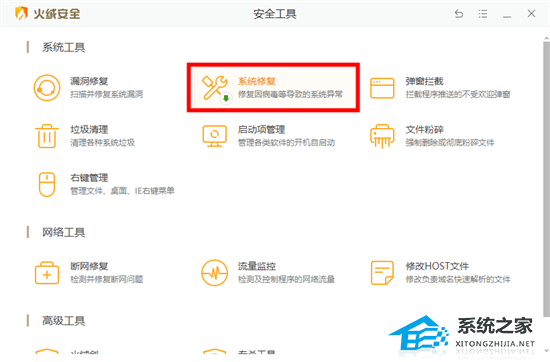
Task: Click the 系统修复 wrench icon
Action: [215, 87]
